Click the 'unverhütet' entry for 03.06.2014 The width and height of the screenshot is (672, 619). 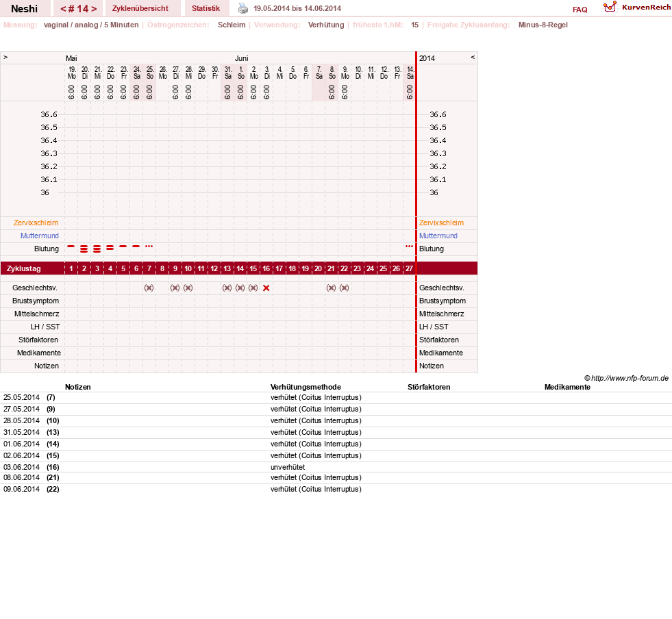(288, 467)
